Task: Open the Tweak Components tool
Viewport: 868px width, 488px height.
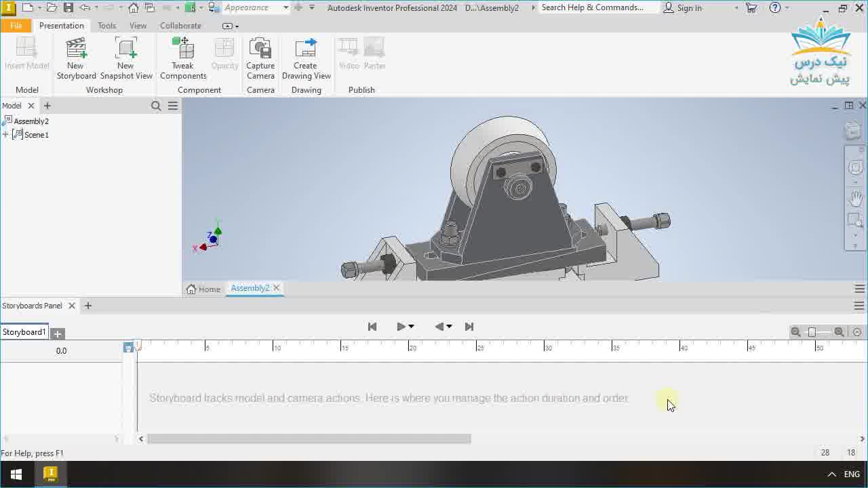Action: pos(182,58)
